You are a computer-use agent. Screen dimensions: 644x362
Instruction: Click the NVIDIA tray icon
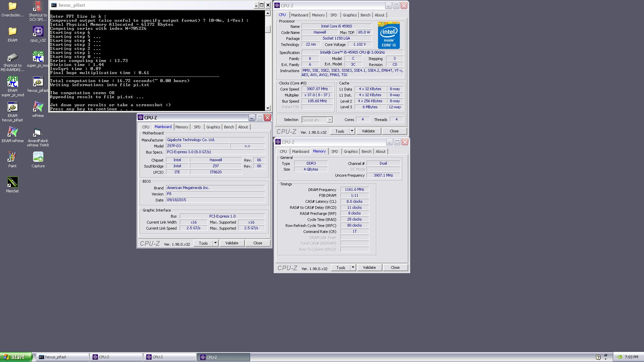[x=619, y=357]
